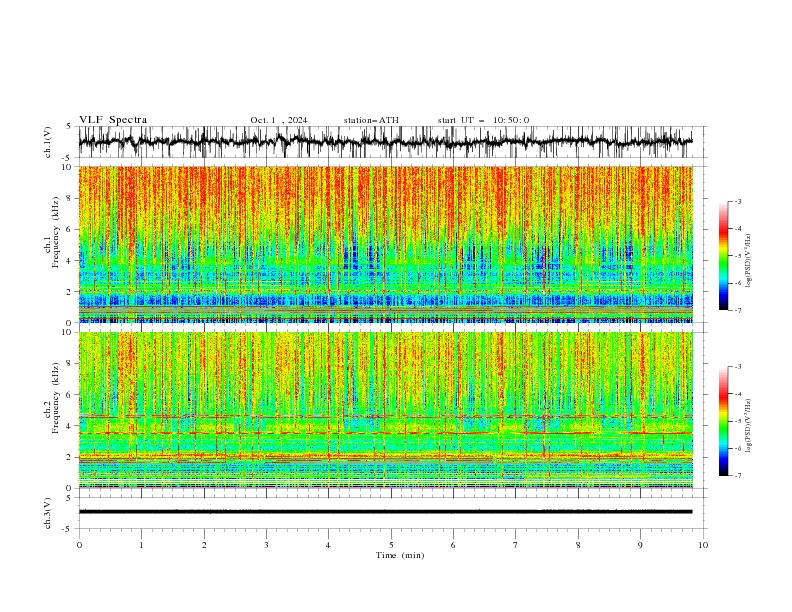This screenshot has height=612, width=792.
Task: Click the '4' frequency tick of ch.1 spectrogram
Action: tap(71, 261)
